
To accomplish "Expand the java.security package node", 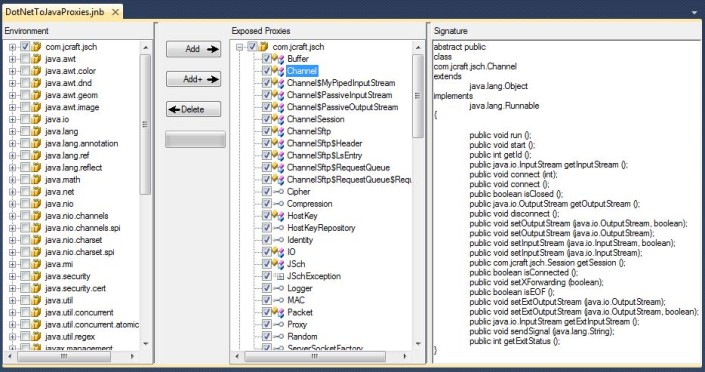I will tap(13, 276).
